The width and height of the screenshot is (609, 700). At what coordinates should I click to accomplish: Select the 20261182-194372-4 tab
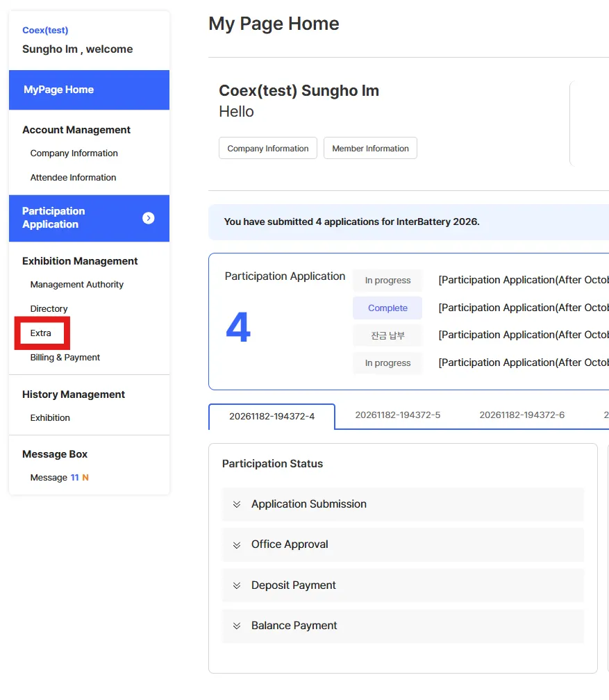click(x=272, y=417)
